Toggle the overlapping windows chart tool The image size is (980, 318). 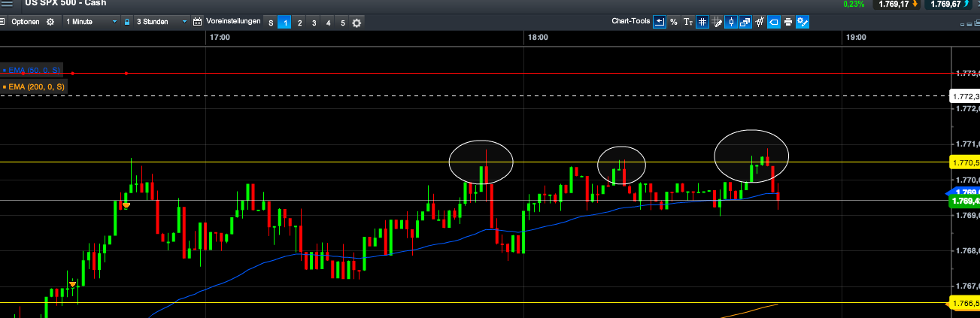pyautogui.click(x=745, y=22)
